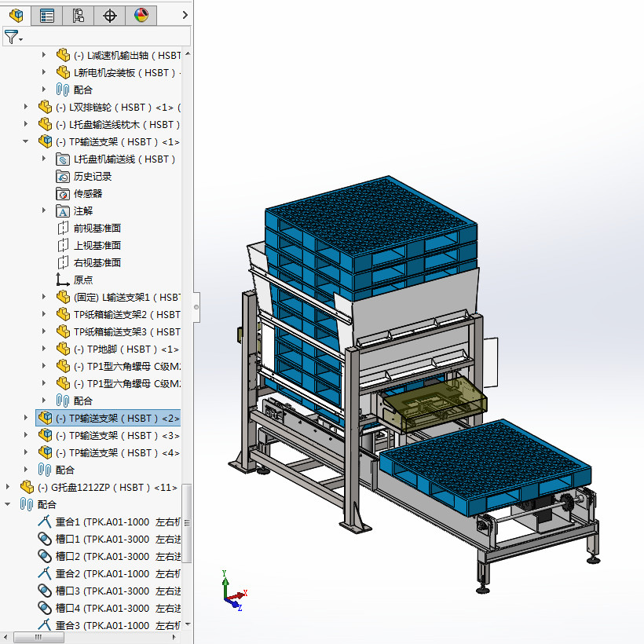Select the 右视基准面 right plane
This screenshot has width=644, height=644.
click(x=97, y=263)
